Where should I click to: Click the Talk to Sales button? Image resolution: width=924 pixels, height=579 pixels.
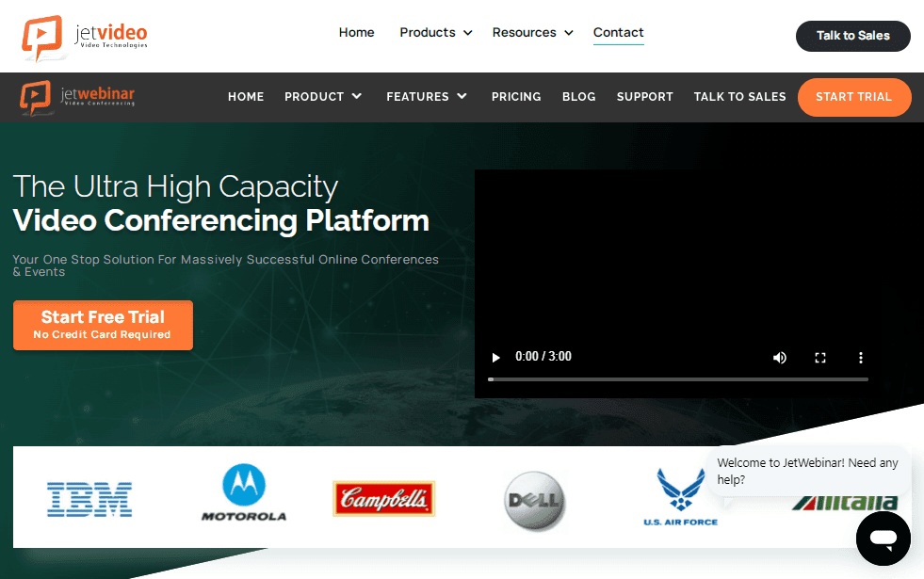pos(852,36)
